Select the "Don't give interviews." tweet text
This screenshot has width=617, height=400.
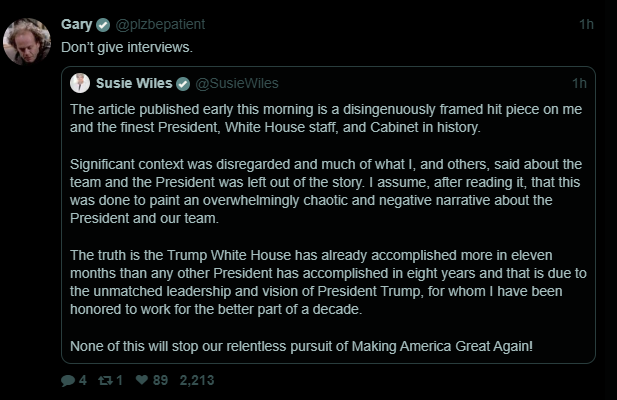[127, 46]
